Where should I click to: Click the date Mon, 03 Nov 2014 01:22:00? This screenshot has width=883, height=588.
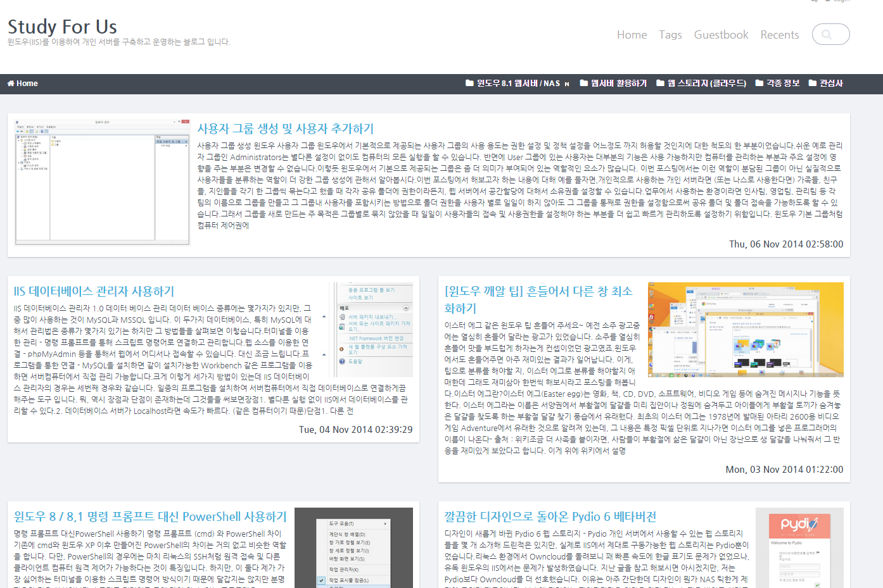pos(784,470)
